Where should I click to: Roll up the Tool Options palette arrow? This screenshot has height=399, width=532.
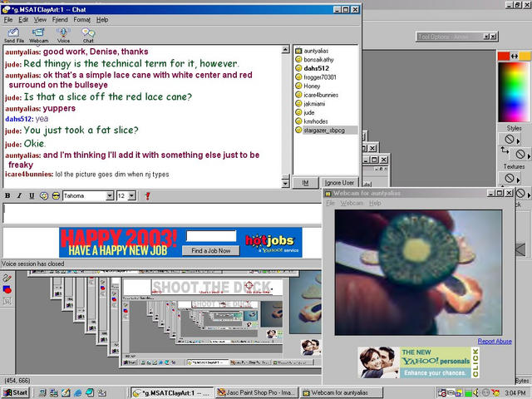tap(486, 37)
